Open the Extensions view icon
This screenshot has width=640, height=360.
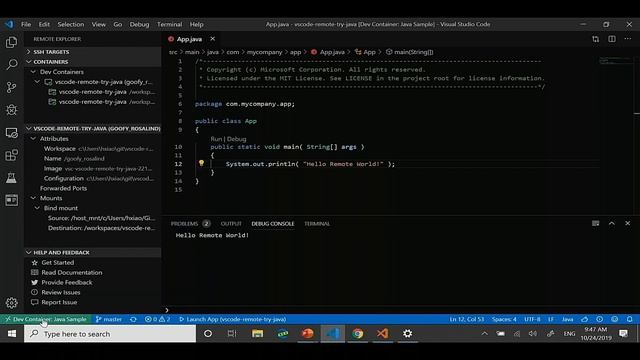(x=11, y=155)
